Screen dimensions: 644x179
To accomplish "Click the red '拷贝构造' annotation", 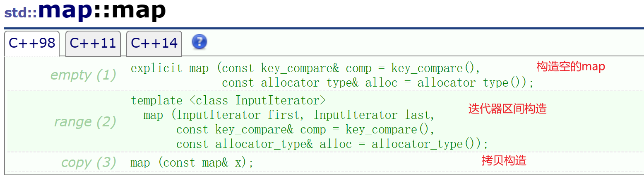I will point(504,160).
